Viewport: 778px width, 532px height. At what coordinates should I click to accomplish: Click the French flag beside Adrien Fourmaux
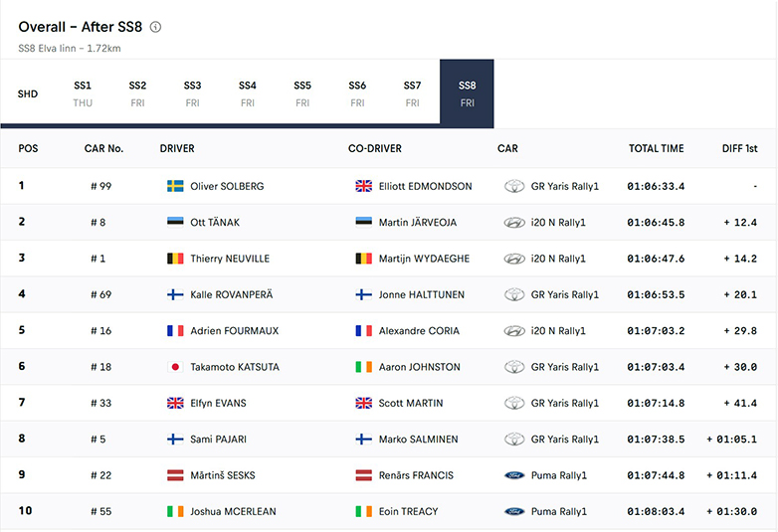[175, 331]
